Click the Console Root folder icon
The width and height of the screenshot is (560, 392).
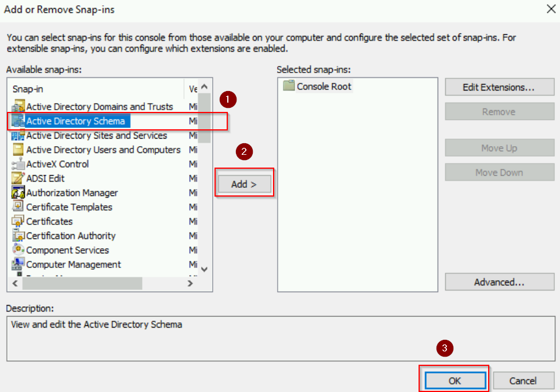[x=289, y=86]
